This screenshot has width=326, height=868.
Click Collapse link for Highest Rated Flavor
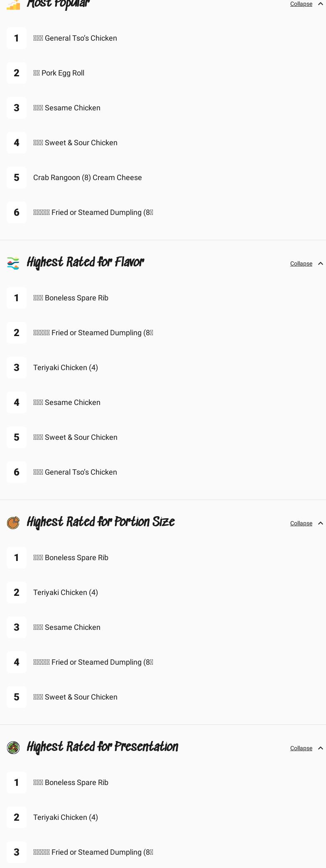[301, 263]
